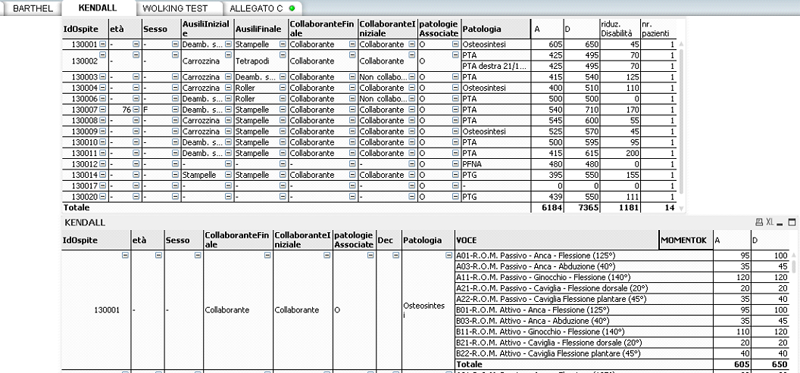Click the riduz. Disabilità value 200
The image size is (800, 373).
pyautogui.click(x=632, y=153)
